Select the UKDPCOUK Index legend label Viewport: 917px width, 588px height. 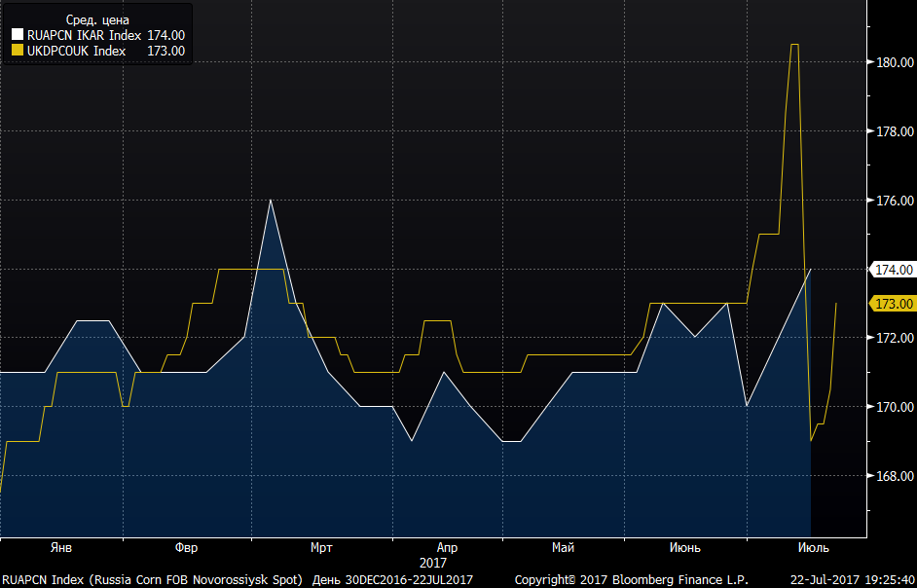(77, 51)
